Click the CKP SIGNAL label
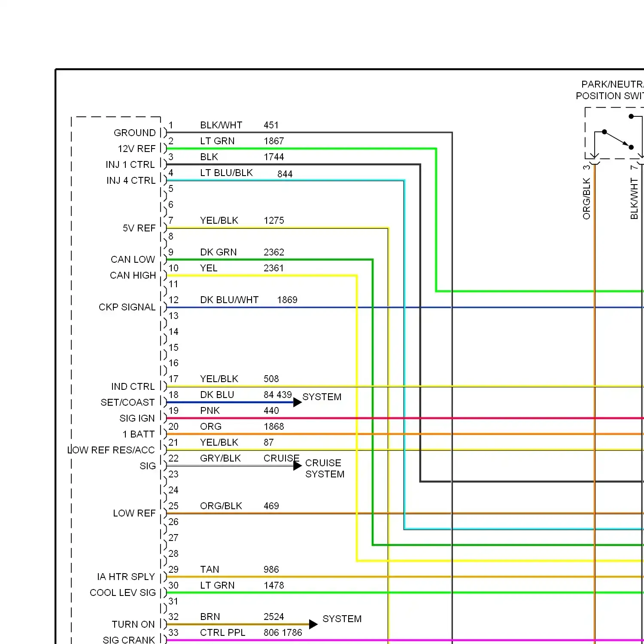Viewport: 644px width, 644px height. click(x=127, y=307)
